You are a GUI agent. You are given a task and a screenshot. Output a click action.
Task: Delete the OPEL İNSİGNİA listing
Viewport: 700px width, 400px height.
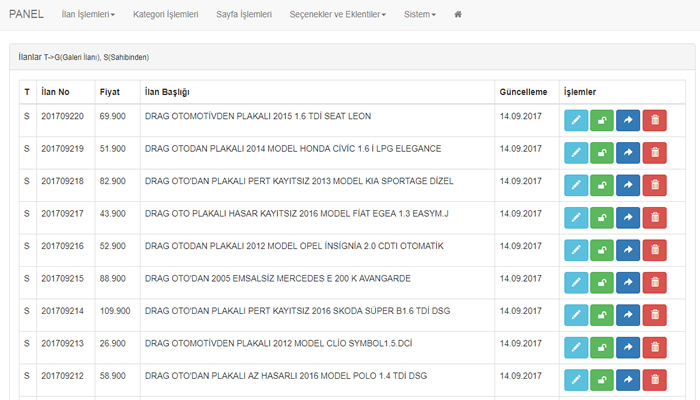tap(654, 250)
